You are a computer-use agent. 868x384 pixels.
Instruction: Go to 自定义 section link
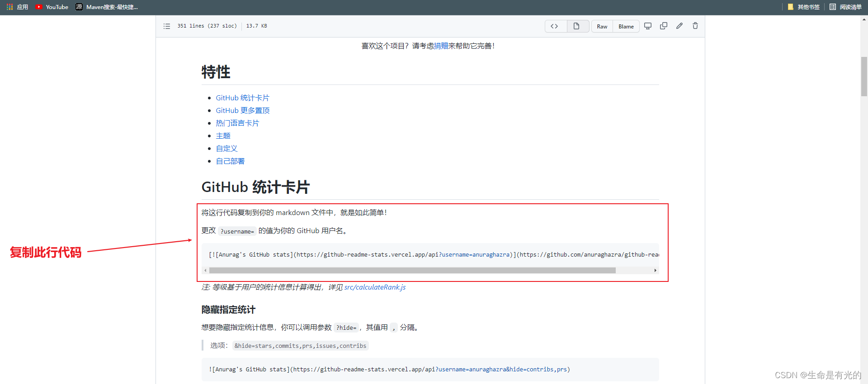(226, 149)
